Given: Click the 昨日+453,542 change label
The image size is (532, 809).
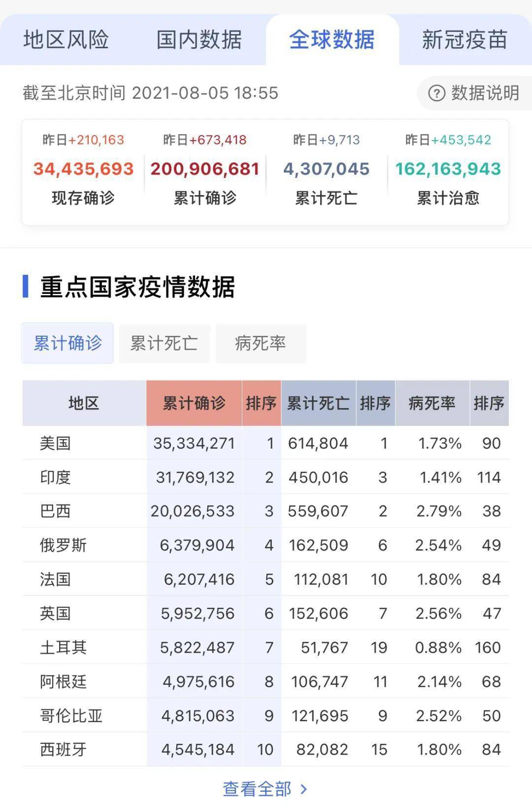Looking at the screenshot, I should point(448,140).
